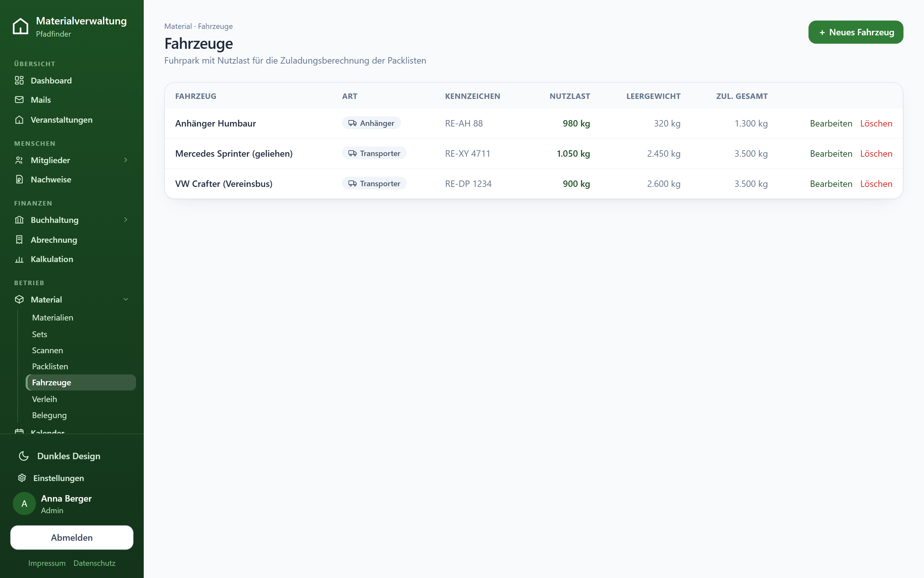Click the truck icon in Anhänger badge
Viewport: 924px width, 578px height.
pos(352,123)
